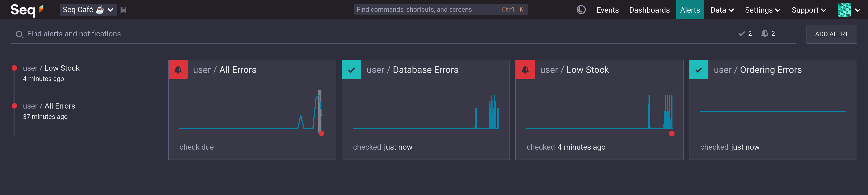
Task: Expand the Settings menu
Action: coord(762,10)
